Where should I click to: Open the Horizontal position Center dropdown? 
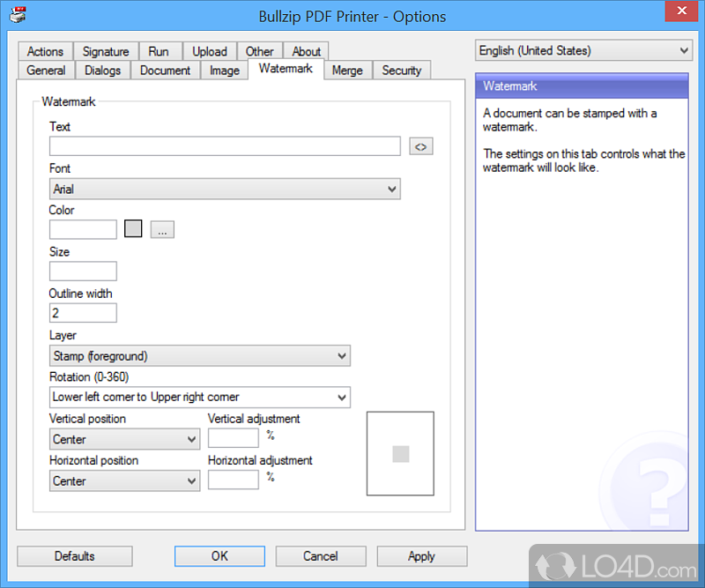pos(124,481)
